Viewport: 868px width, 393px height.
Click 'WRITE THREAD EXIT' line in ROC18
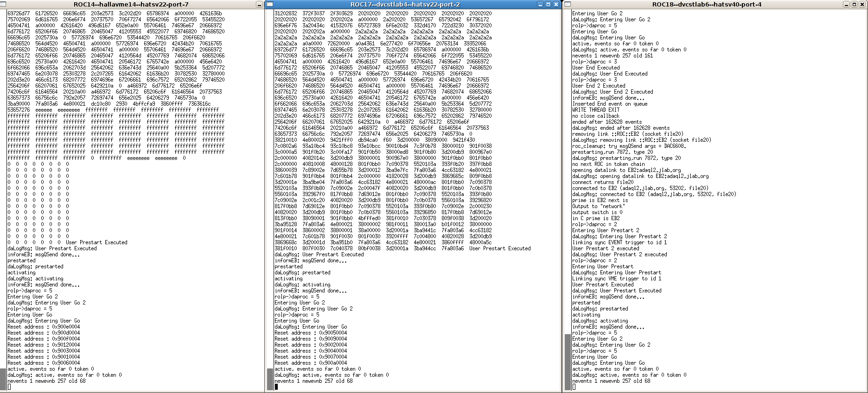coord(596,110)
